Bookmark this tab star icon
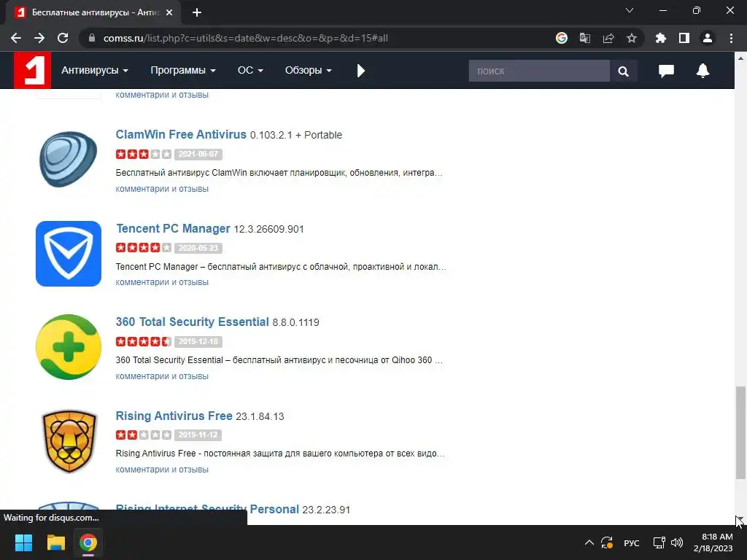This screenshot has height=560, width=747. tap(632, 38)
